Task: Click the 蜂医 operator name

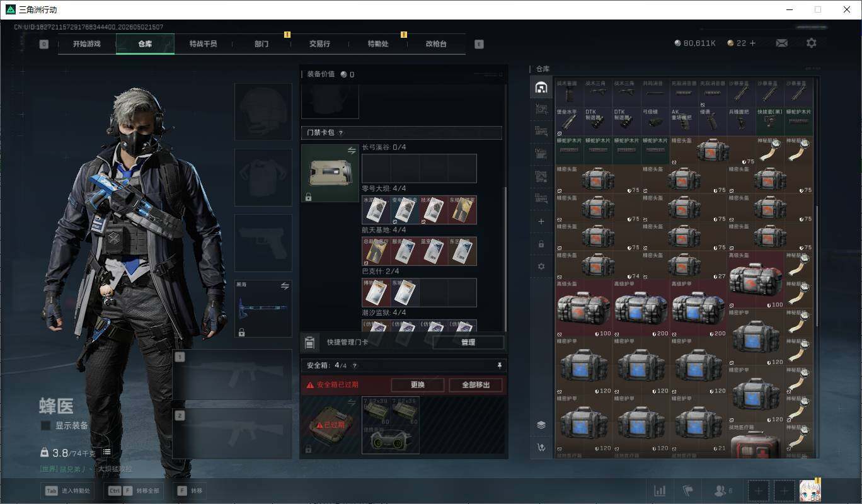Action: click(56, 406)
